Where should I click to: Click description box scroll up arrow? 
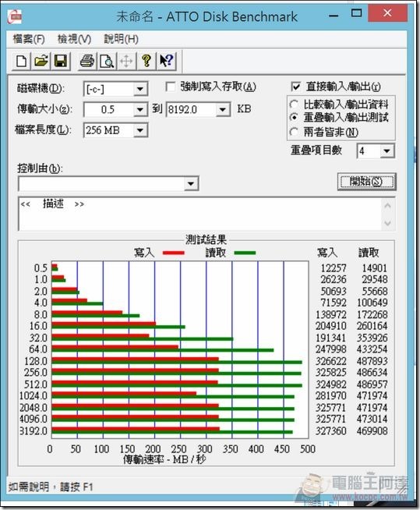(x=387, y=206)
